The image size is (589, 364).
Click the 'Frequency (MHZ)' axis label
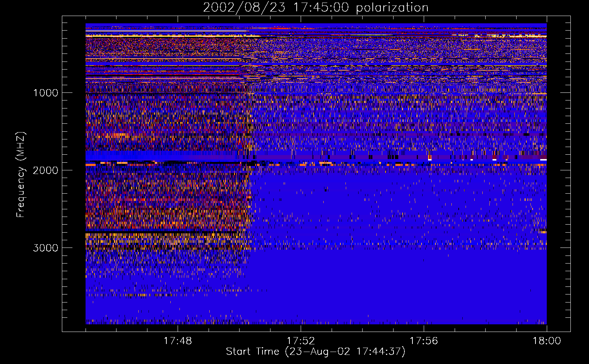click(x=21, y=175)
